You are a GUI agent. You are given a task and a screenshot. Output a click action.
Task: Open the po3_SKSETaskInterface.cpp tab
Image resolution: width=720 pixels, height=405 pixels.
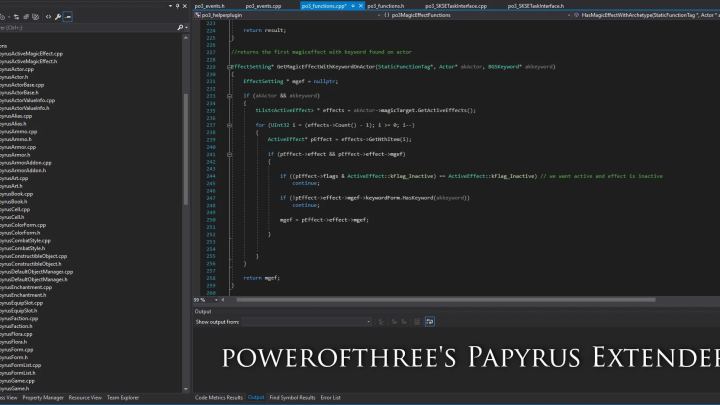(456, 6)
